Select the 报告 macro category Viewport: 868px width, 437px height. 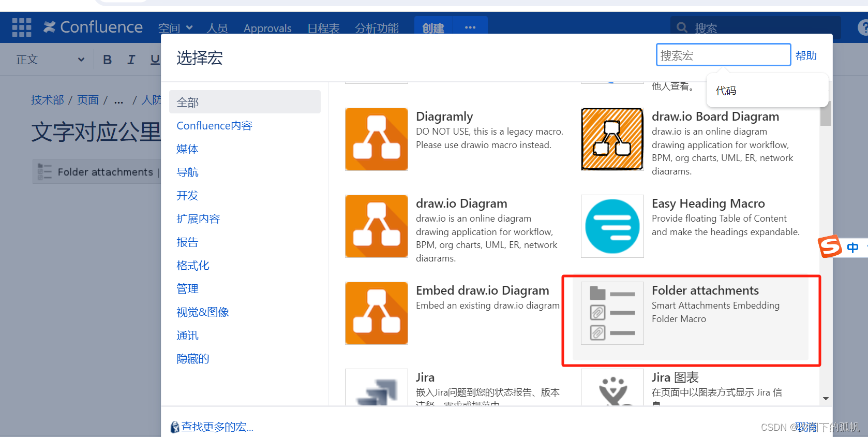(x=187, y=242)
